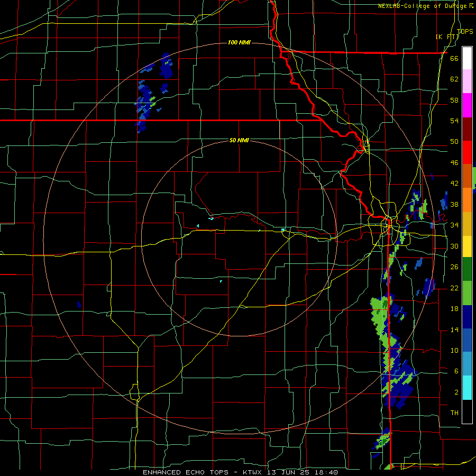Click the white swatch in the tops legend

tap(467, 58)
